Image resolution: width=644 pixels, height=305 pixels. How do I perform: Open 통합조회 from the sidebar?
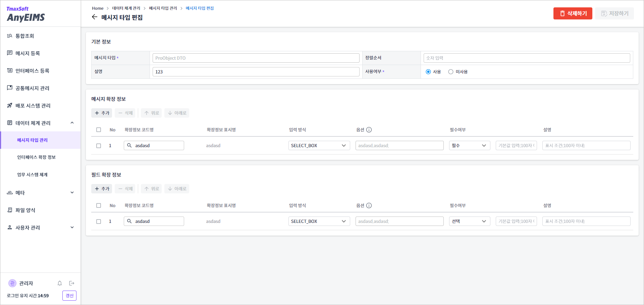40,36
